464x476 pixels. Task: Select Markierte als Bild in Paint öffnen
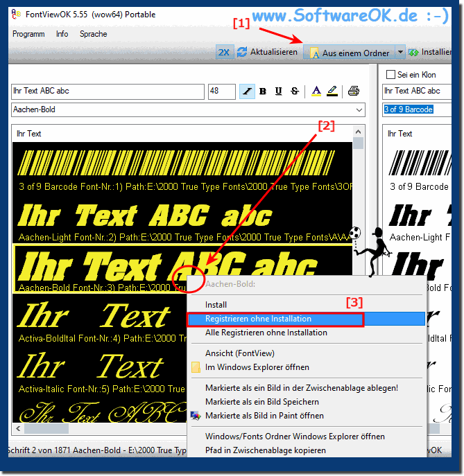pyautogui.click(x=307, y=416)
